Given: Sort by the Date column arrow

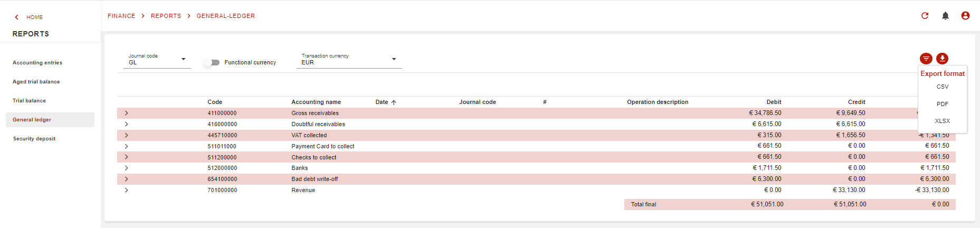Looking at the screenshot, I should coord(394,102).
